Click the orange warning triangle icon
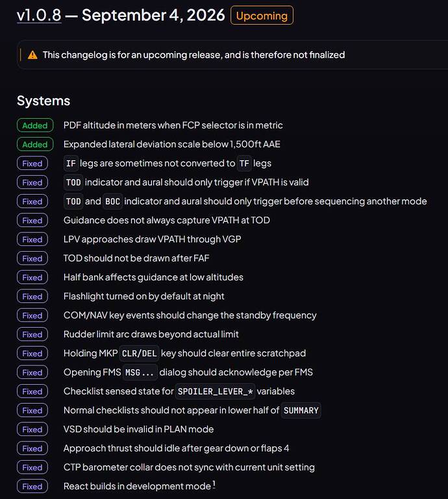 point(32,55)
